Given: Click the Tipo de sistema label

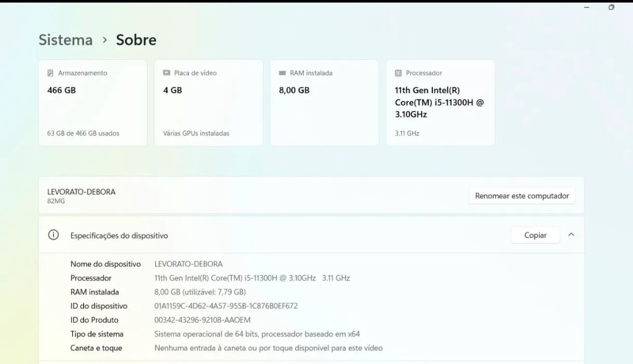Looking at the screenshot, I should click(97, 334).
